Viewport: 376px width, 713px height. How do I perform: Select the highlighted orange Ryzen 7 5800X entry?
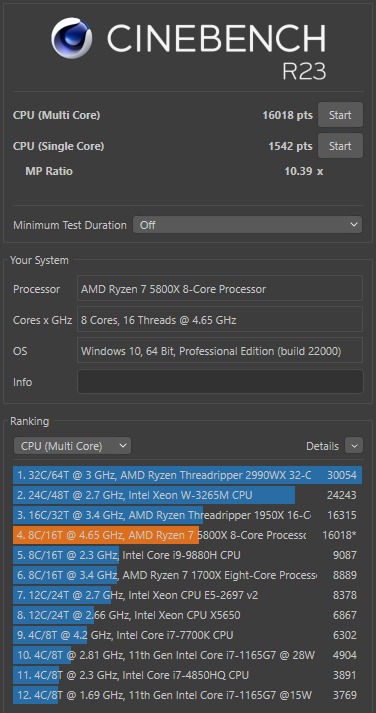[187, 535]
